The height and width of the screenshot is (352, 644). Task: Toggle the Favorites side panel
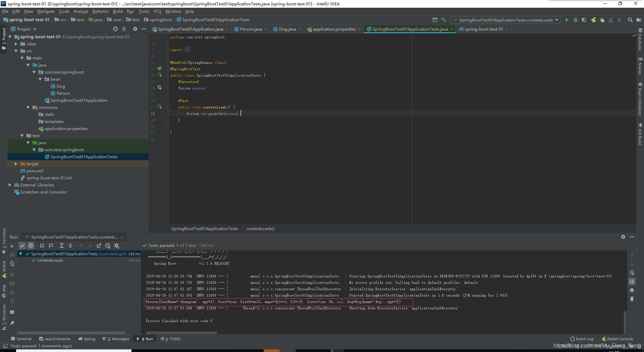click(x=4, y=241)
